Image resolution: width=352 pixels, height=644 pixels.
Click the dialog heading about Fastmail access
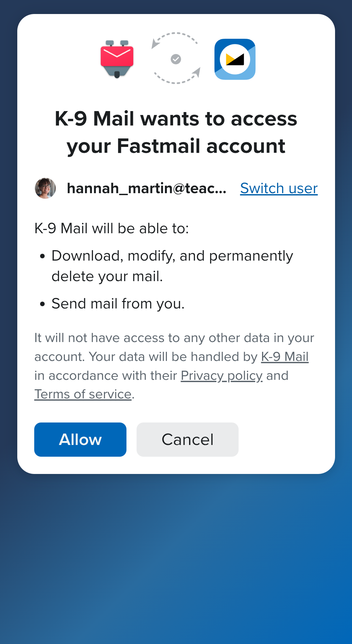175,132
